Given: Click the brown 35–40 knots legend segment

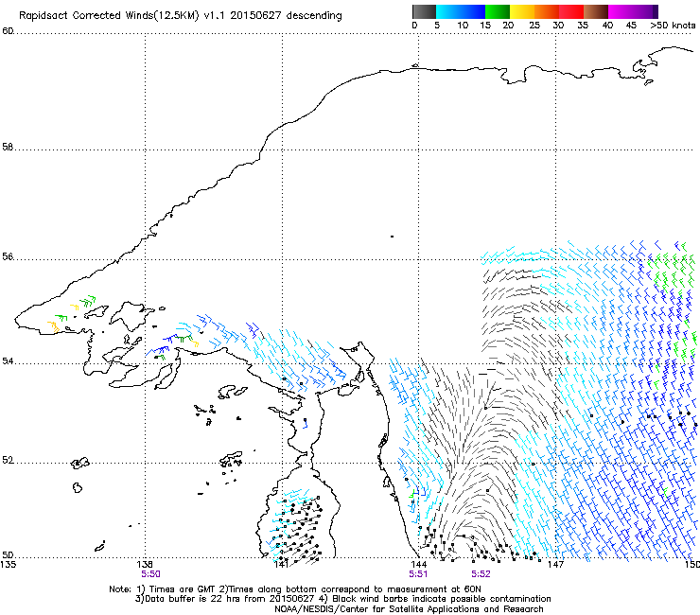Looking at the screenshot, I should point(596,11).
